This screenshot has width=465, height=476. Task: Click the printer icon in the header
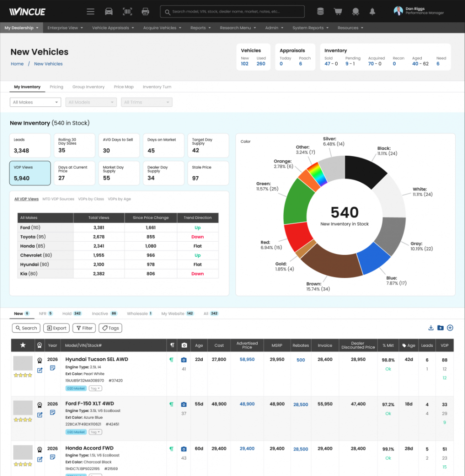tap(145, 12)
